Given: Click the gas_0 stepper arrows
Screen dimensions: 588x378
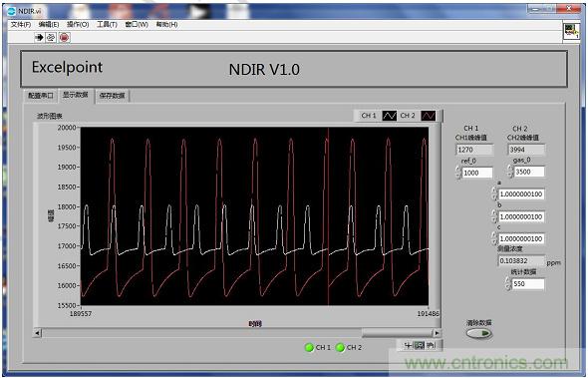Looking at the screenshot, I should pyautogui.click(x=510, y=172).
